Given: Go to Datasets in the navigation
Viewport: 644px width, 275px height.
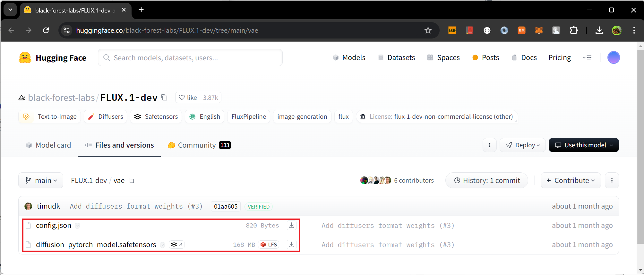Looking at the screenshot, I should pyautogui.click(x=397, y=58).
